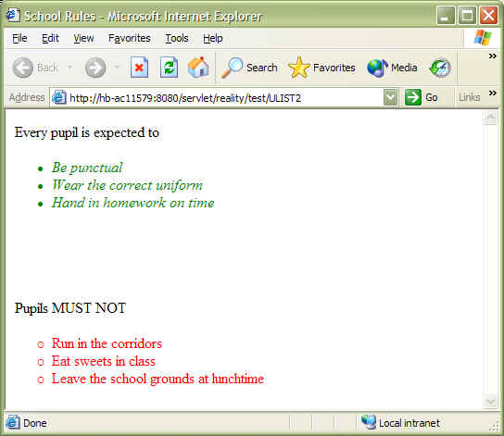
Task: Click the scrollbar up arrow
Action: 491,118
